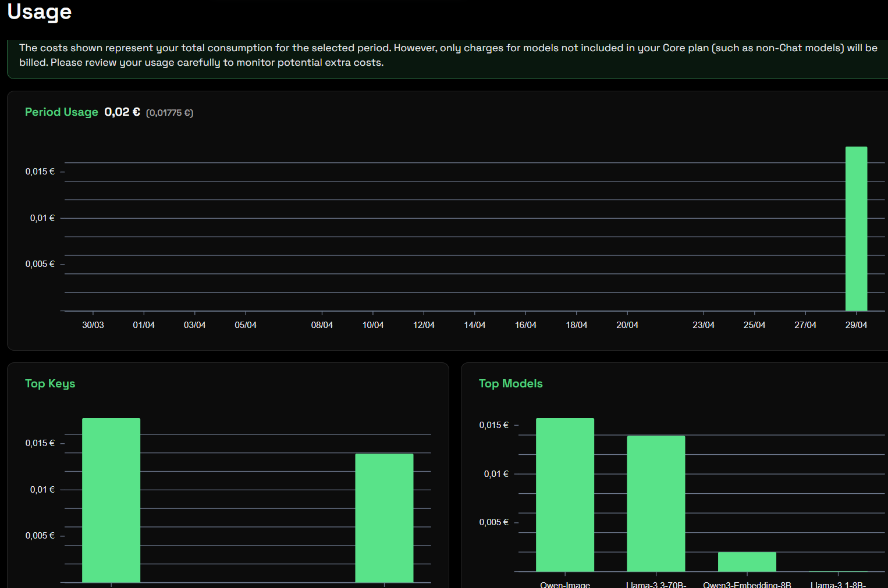The image size is (888, 588).
Task: Click '0,015 €' axis label in Period Usage chart
Action: click(x=40, y=172)
